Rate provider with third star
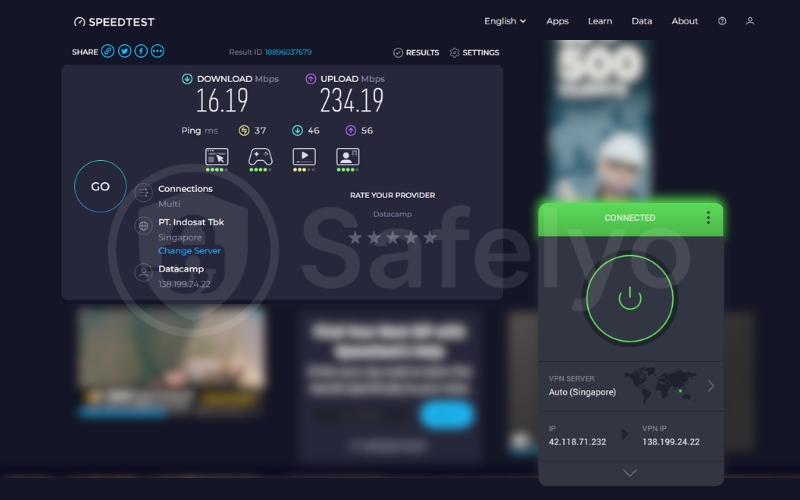 point(392,237)
